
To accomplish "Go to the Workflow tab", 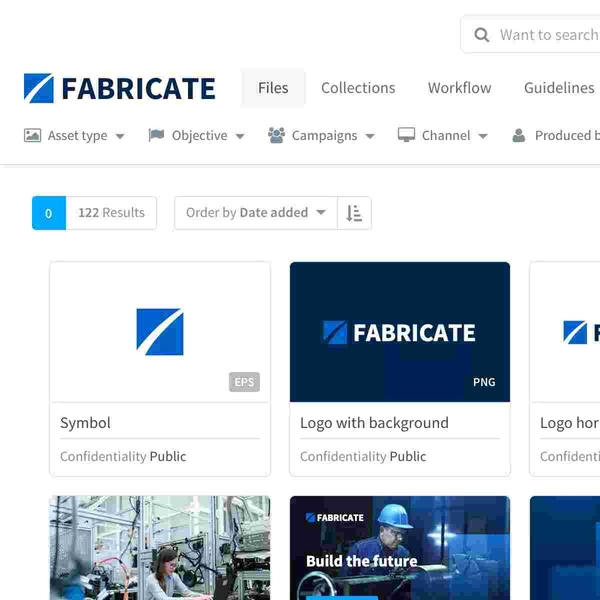I will coord(460,88).
